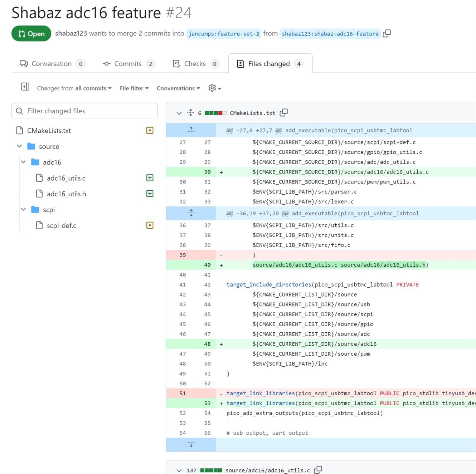Click diffstat color bar for CMakeLists.txt
This screenshot has height=474, width=476.
coord(216,113)
